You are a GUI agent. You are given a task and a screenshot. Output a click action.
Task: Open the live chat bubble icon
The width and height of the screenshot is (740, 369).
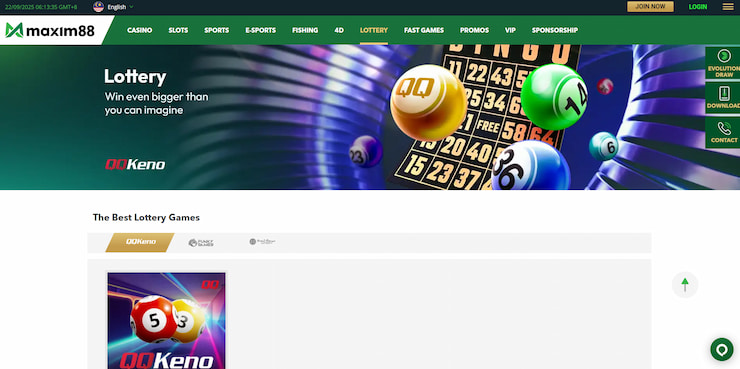(722, 350)
